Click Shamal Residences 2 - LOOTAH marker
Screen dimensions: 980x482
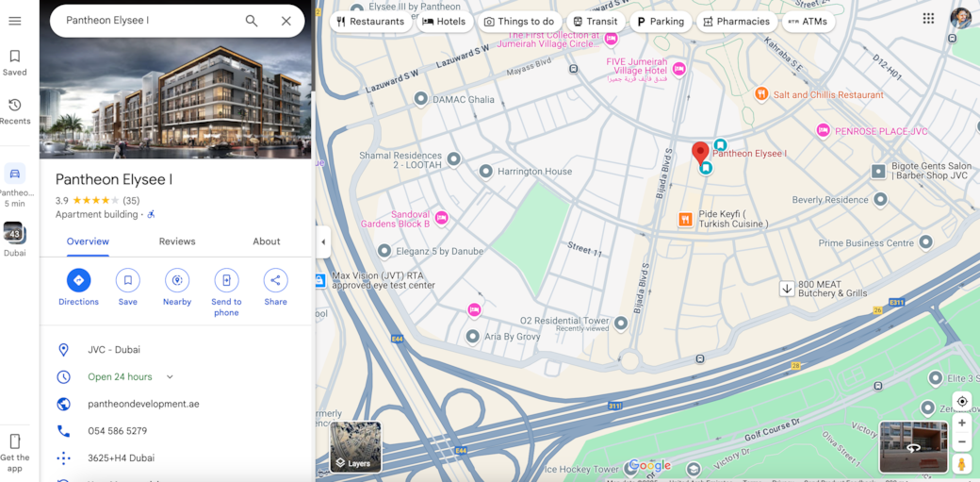pos(454,159)
